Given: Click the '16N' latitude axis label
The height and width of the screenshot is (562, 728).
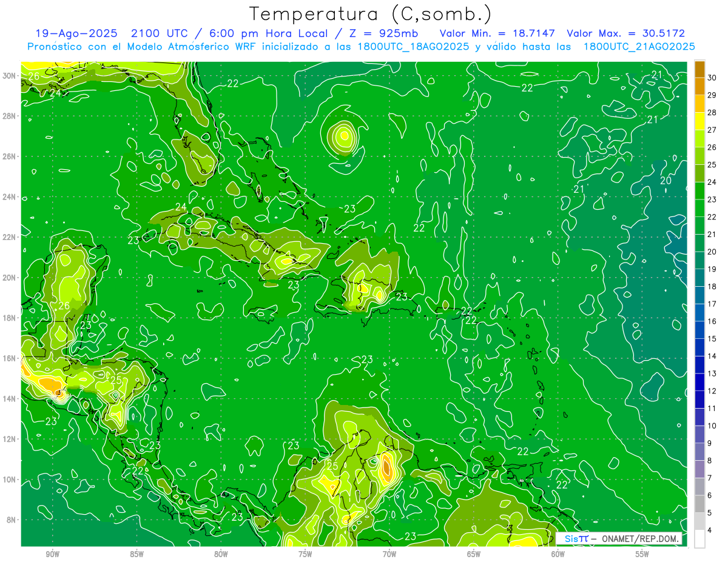Looking at the screenshot, I should coord(10,358).
